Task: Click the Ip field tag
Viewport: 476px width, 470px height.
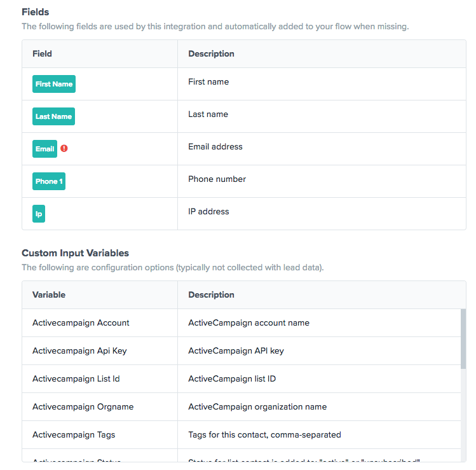Action: click(39, 214)
